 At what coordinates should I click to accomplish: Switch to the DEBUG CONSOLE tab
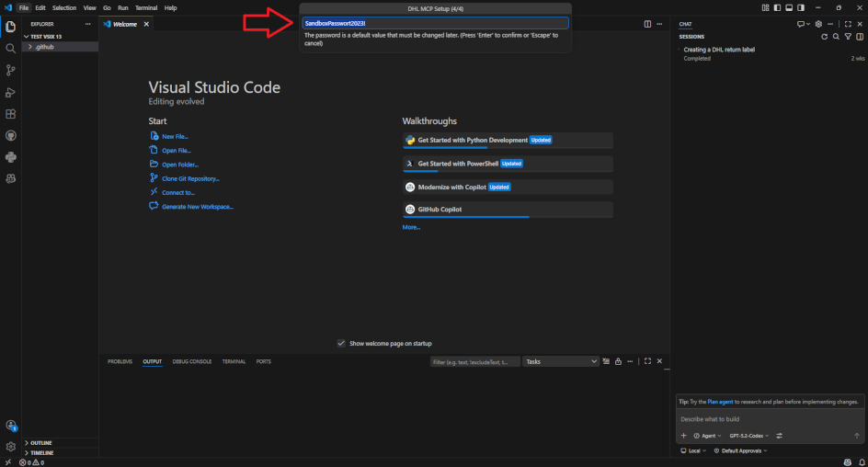[x=191, y=361]
